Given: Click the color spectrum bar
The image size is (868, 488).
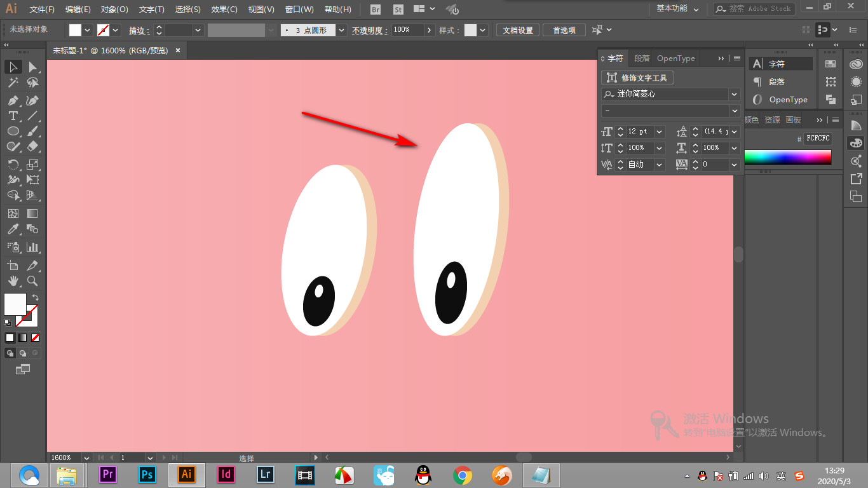Looking at the screenshot, I should (x=788, y=158).
